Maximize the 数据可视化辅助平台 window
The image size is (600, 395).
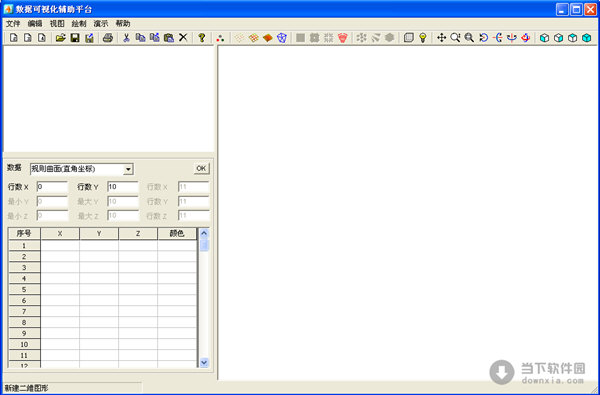coord(576,9)
